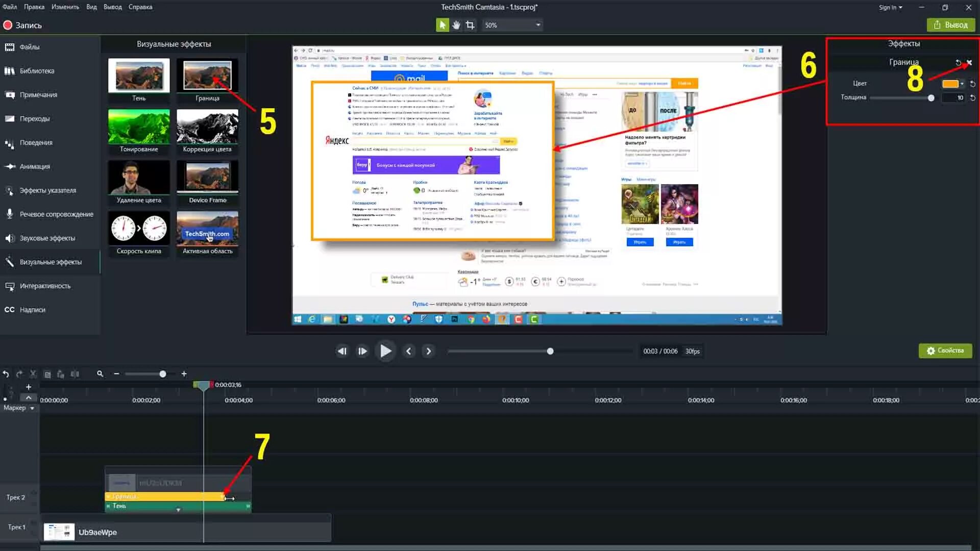Click the green Свойства button
The image size is (980, 551).
[945, 350]
